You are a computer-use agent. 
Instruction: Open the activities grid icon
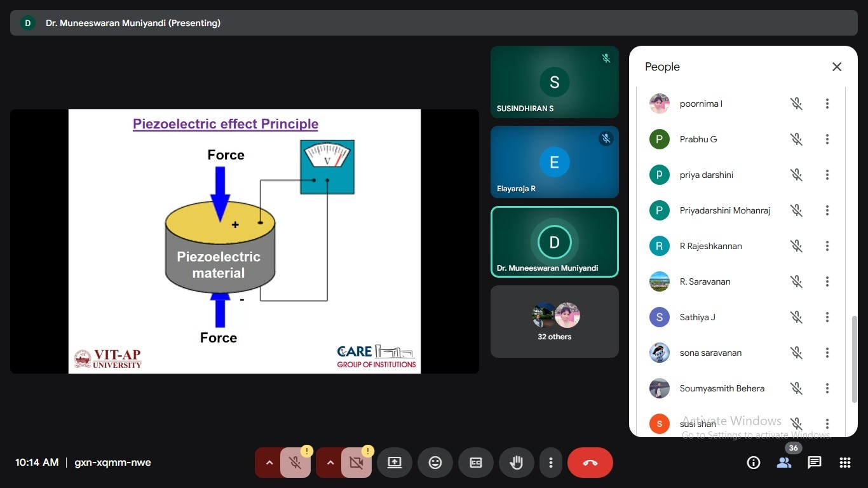pyautogui.click(x=844, y=463)
